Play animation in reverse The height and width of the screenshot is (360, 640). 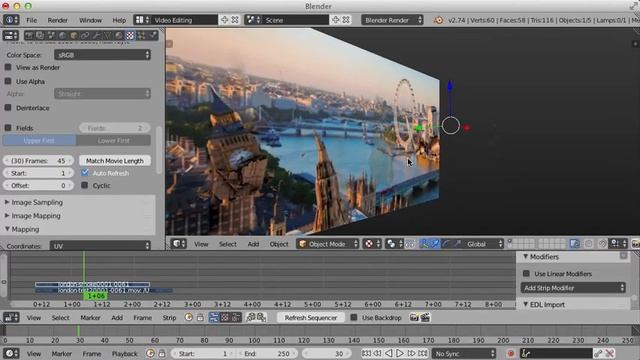click(x=389, y=353)
